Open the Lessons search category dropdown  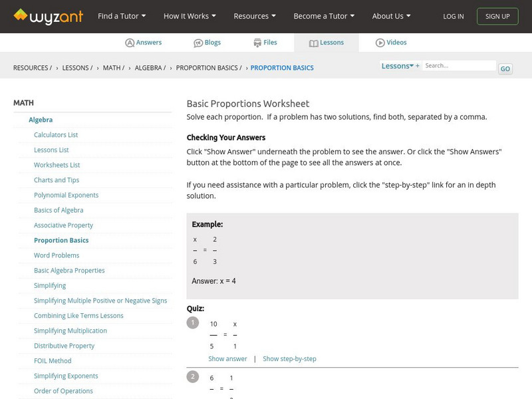click(x=398, y=66)
